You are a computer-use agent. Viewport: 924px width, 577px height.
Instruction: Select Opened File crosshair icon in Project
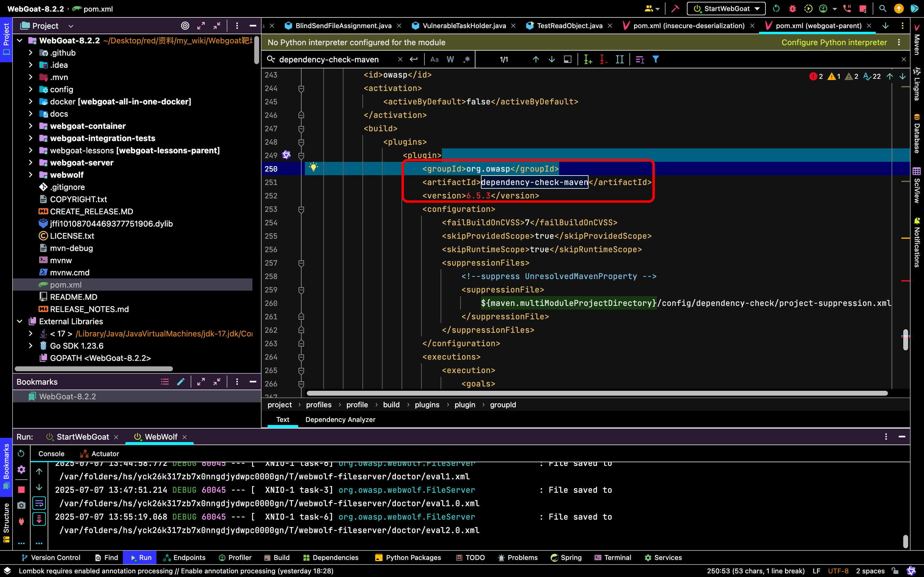[x=185, y=26]
